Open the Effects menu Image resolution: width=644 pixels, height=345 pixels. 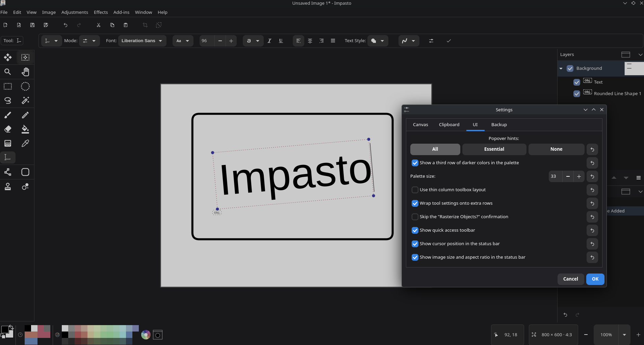101,12
